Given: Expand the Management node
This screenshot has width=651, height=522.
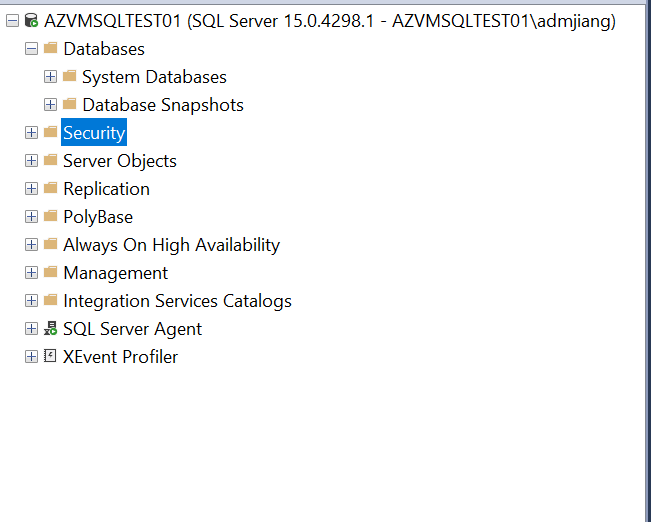Looking at the screenshot, I should click(x=31, y=272).
